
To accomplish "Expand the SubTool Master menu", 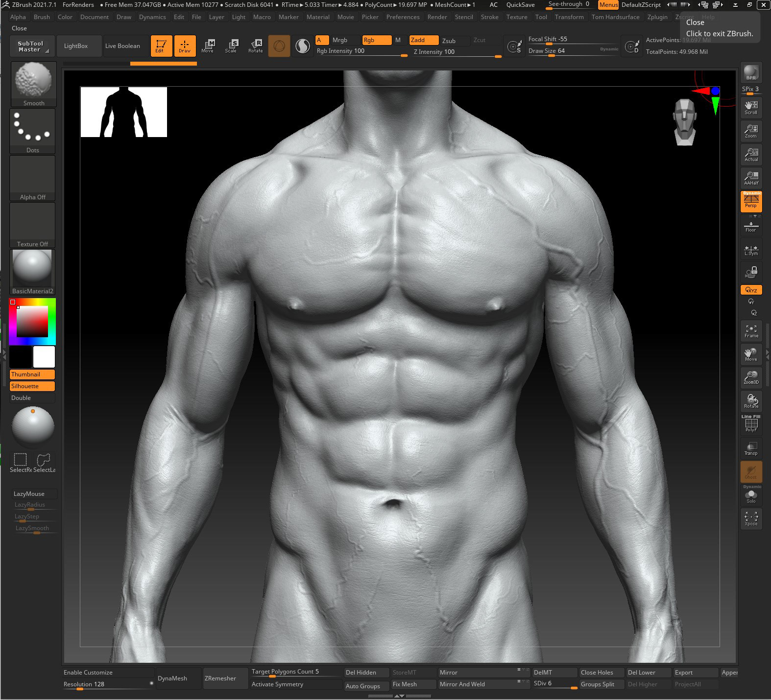I will (x=32, y=46).
